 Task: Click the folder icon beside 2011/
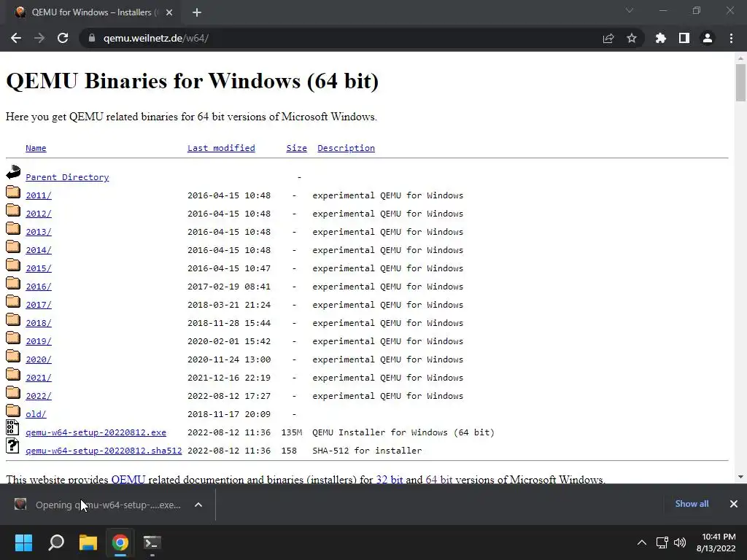13,192
